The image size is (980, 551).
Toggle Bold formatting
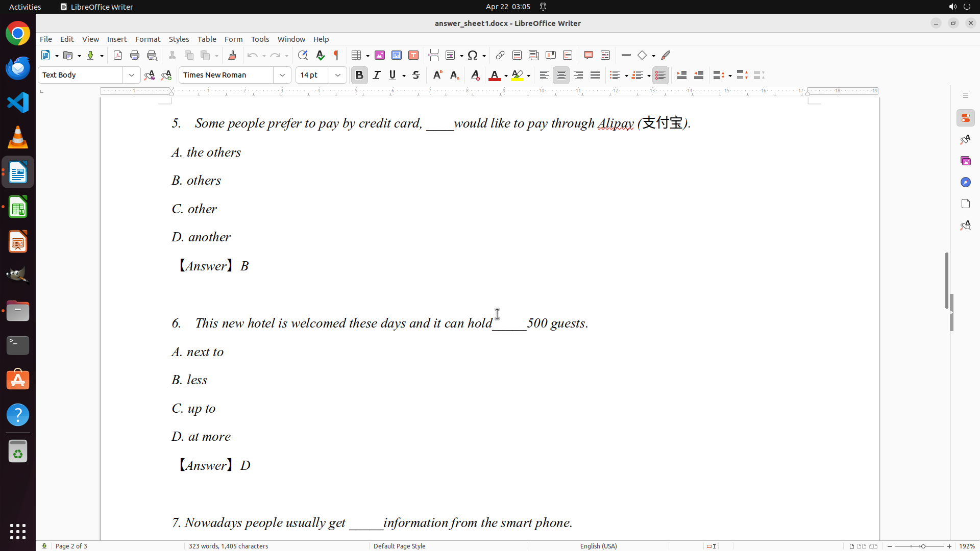[x=359, y=75]
